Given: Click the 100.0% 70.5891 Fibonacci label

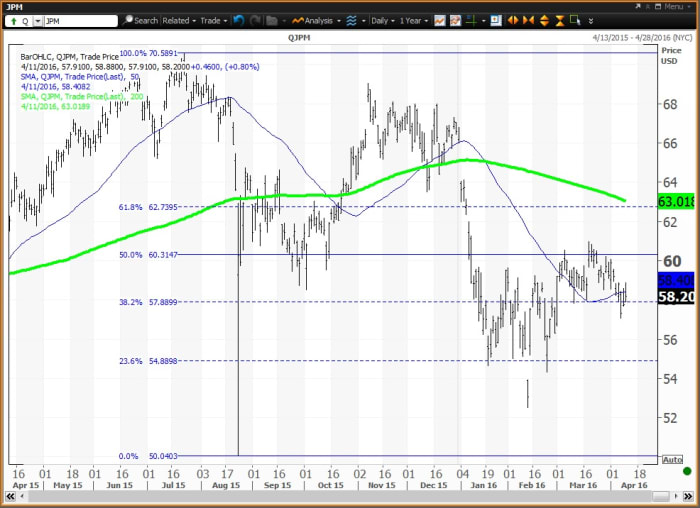Looking at the screenshot, I should click(x=148, y=53).
